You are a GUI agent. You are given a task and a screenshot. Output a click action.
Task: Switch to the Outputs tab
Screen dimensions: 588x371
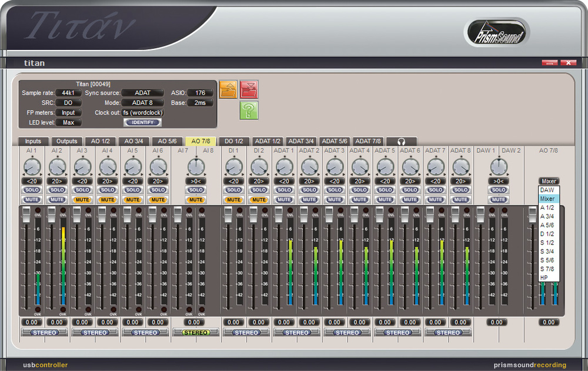tap(67, 142)
